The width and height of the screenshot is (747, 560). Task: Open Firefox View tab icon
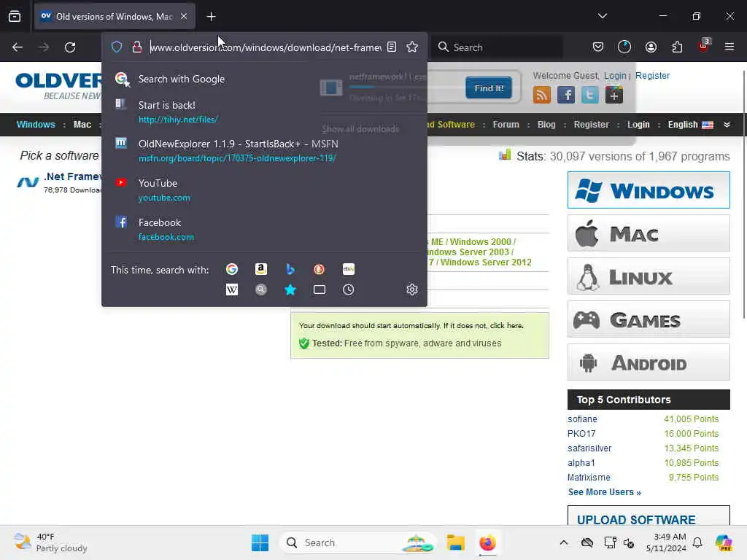pyautogui.click(x=15, y=16)
